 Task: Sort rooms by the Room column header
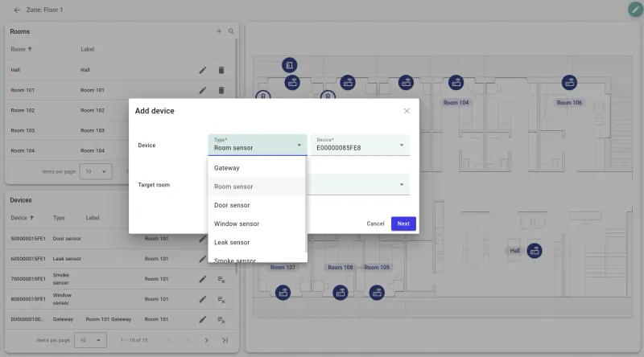22,49
